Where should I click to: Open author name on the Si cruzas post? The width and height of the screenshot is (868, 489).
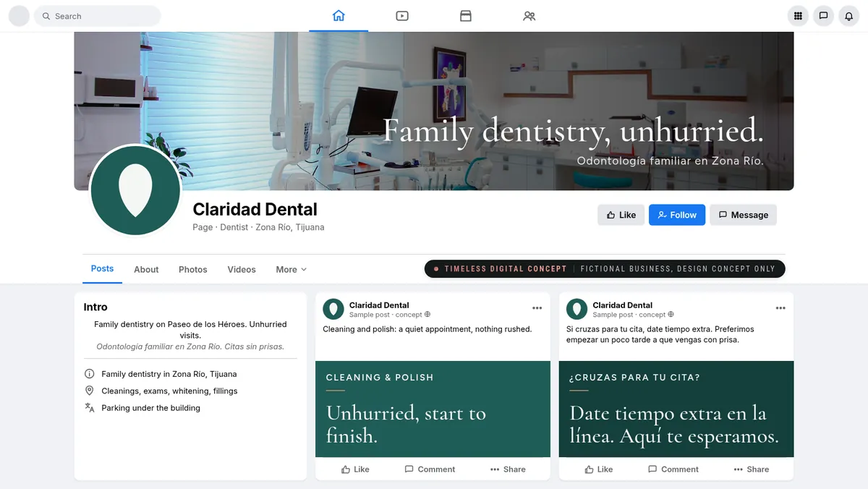click(623, 305)
